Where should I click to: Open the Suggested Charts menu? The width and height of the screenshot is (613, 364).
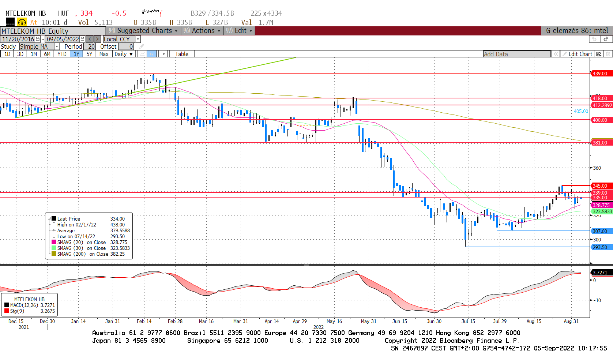coord(143,31)
